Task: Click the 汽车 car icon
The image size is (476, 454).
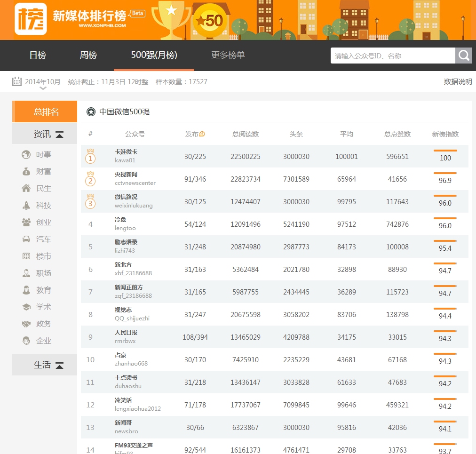Action: [x=26, y=239]
